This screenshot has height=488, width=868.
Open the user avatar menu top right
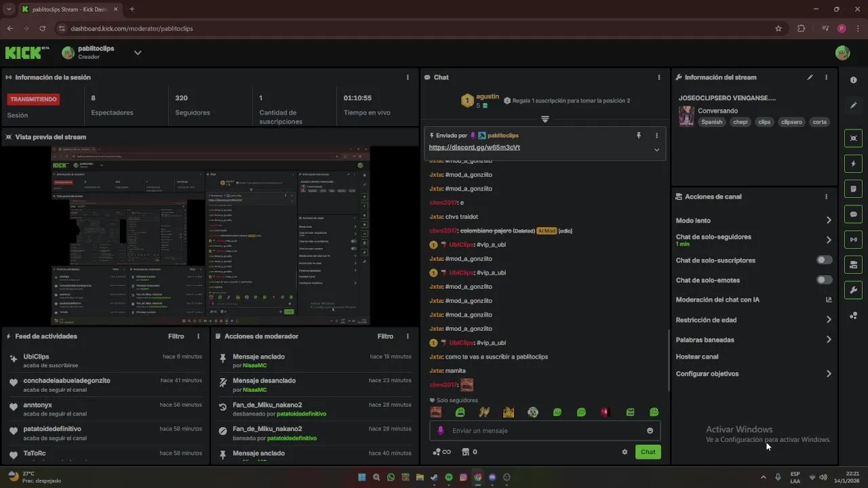842,53
